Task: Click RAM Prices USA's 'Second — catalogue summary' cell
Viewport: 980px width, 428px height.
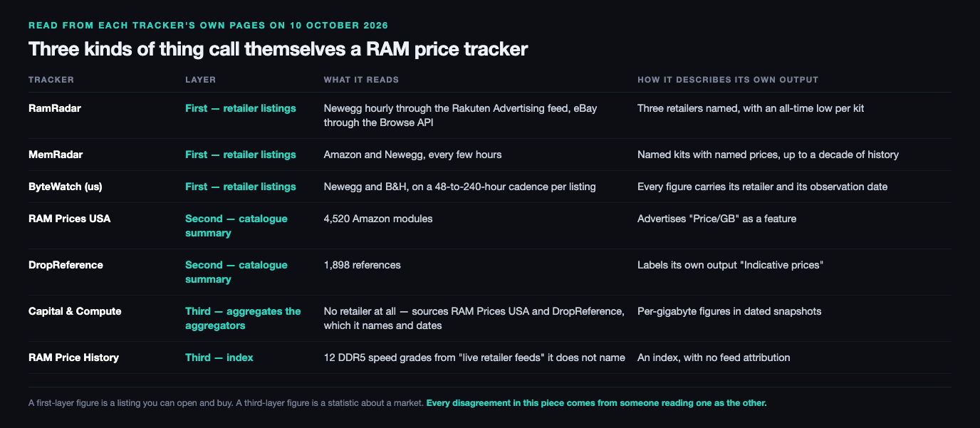Action: (x=236, y=226)
